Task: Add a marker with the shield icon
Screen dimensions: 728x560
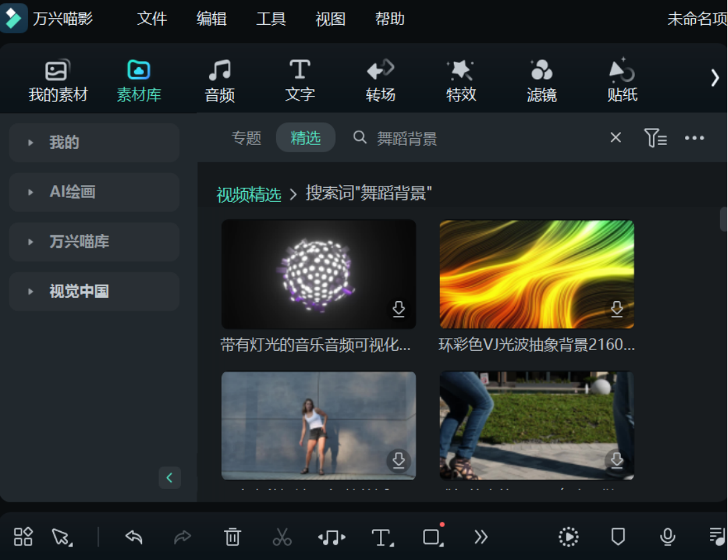Action: [x=618, y=537]
